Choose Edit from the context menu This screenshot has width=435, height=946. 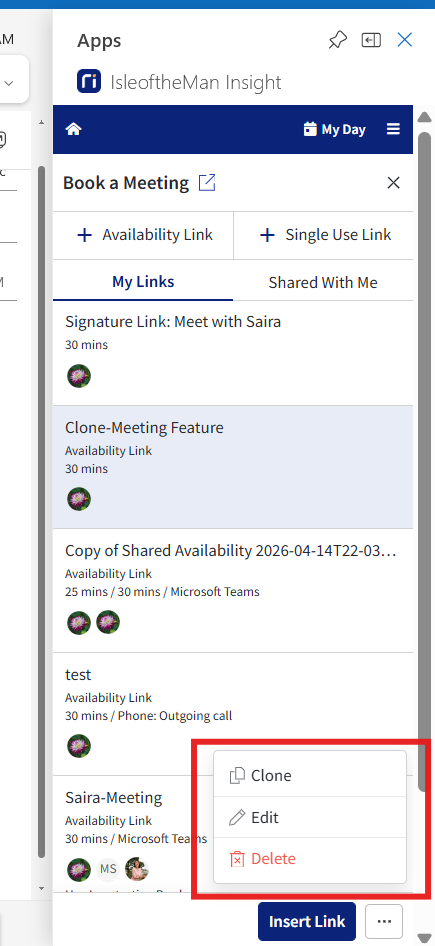(x=310, y=817)
